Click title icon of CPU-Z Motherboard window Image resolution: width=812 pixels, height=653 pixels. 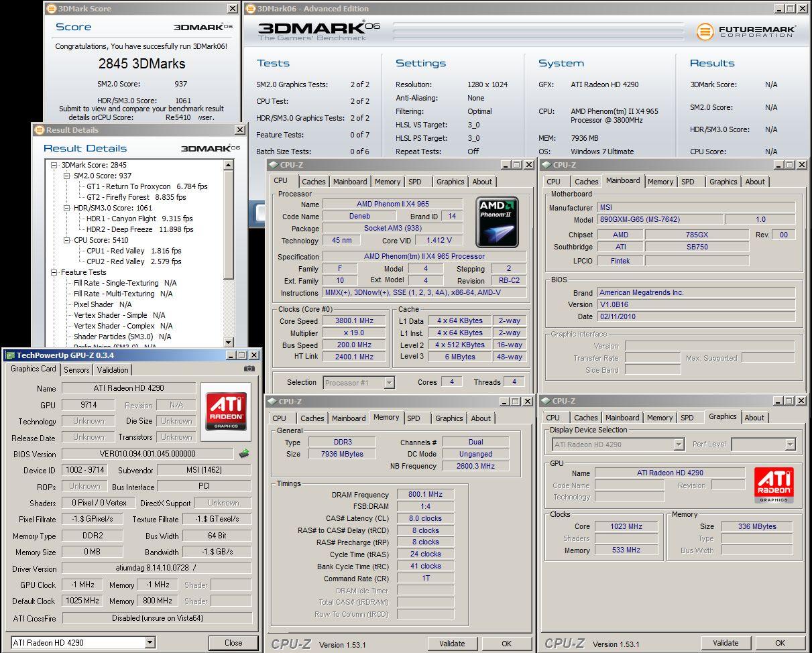pyautogui.click(x=546, y=165)
